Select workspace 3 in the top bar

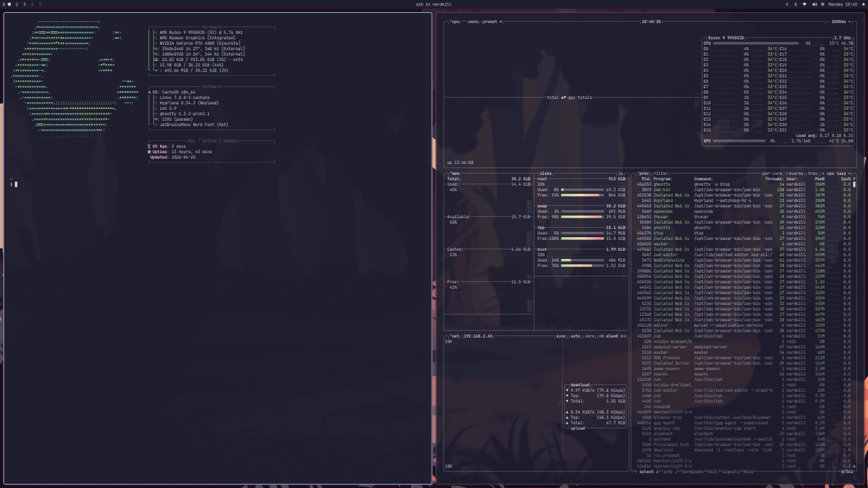point(25,4)
